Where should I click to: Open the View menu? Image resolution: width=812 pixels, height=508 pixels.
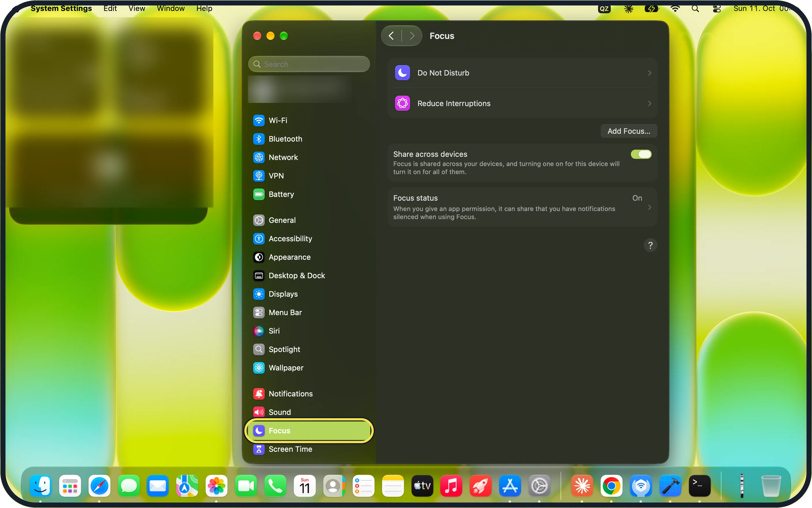point(137,8)
